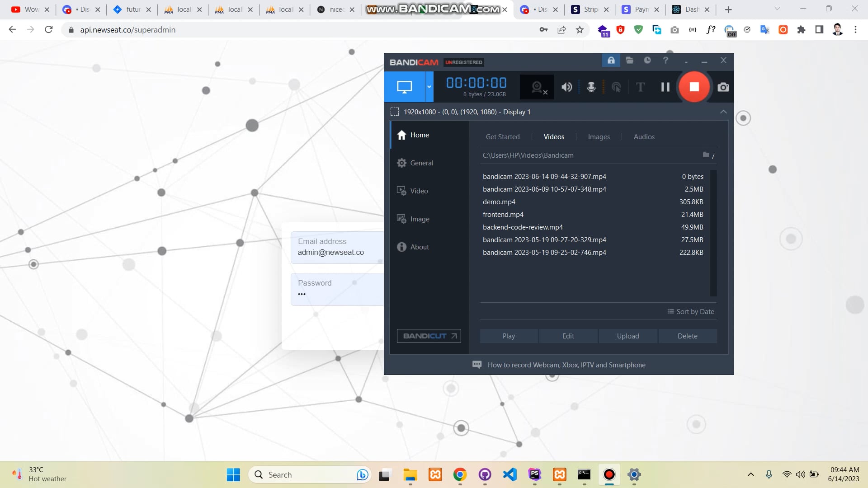Switch to the Images tab

599,136
